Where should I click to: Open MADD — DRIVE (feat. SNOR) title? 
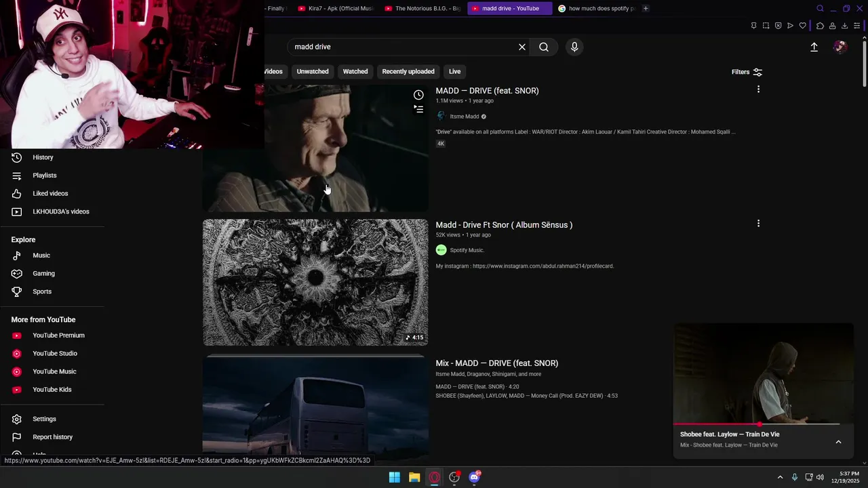pos(487,91)
